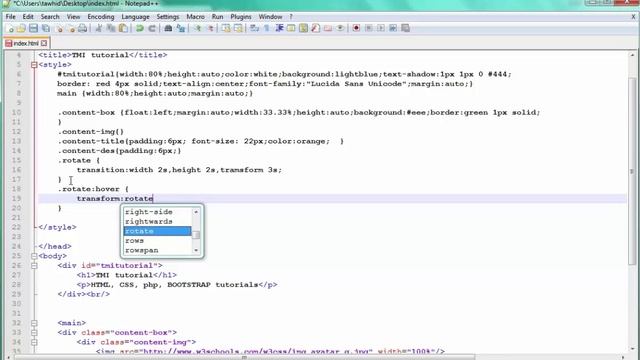
Task: Collapse the div id tmitutorial fold marker
Action: [34, 266]
